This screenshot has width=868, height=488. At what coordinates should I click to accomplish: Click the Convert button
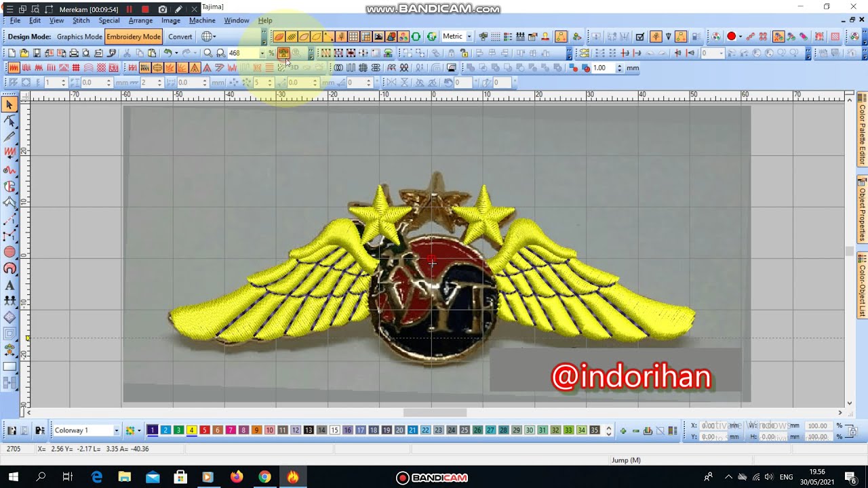[180, 37]
